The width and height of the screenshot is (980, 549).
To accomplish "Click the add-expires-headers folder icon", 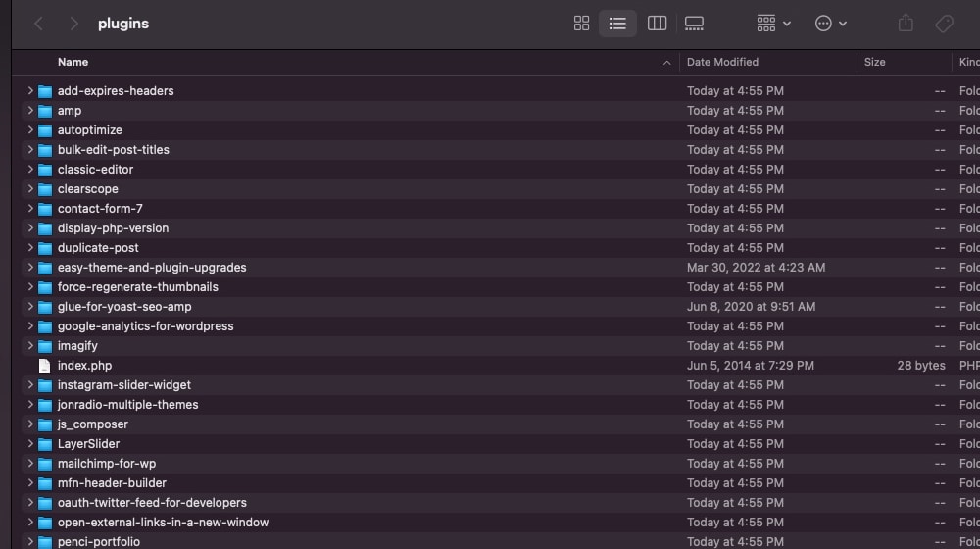I will (x=45, y=91).
